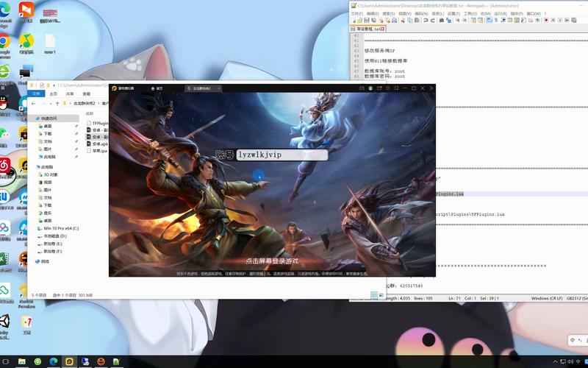Screen dimensions: 588x368
Task: Toggle Notepad++ word wrap icon
Action: point(489,21)
